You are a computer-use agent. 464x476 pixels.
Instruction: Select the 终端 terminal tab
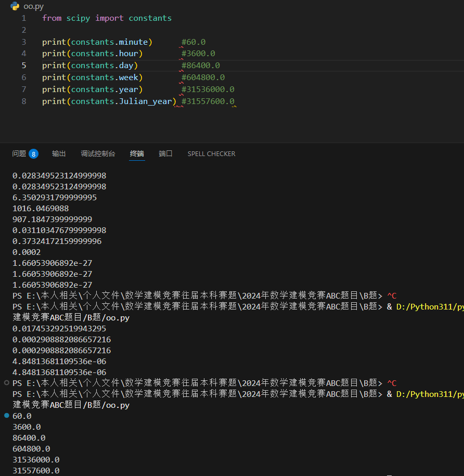click(137, 153)
